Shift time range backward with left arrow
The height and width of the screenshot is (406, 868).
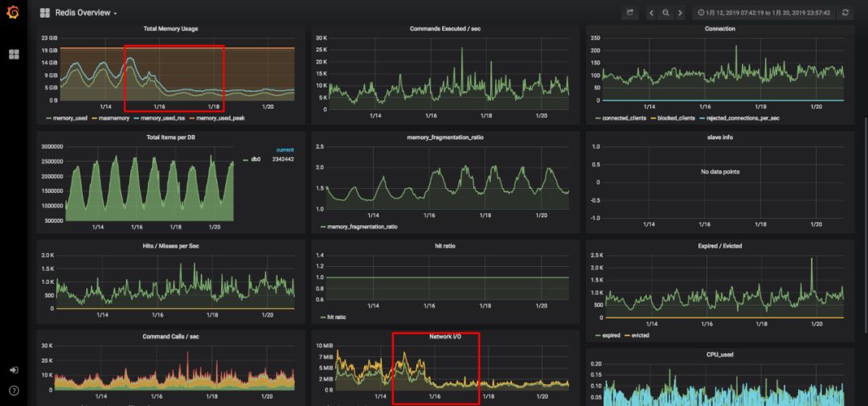pyautogui.click(x=652, y=12)
